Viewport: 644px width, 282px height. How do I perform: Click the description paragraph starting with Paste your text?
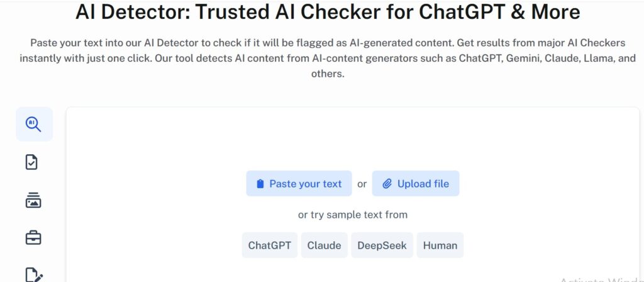[x=328, y=58]
